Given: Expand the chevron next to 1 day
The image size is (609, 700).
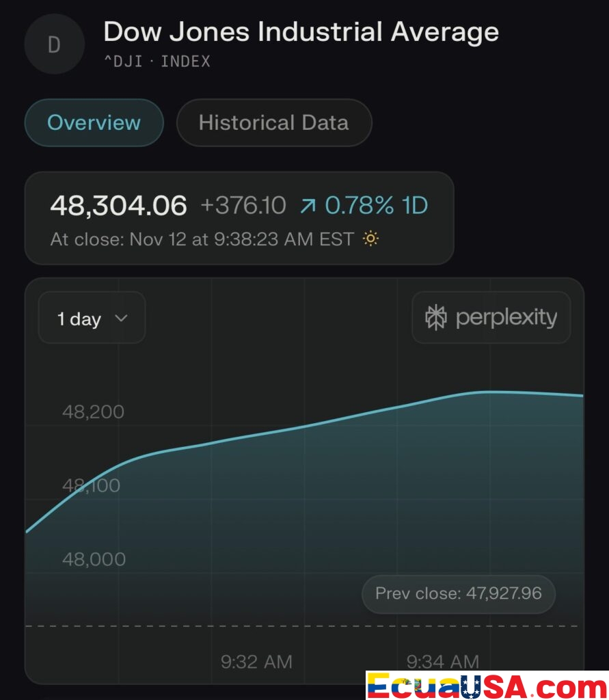Looking at the screenshot, I should [121, 319].
